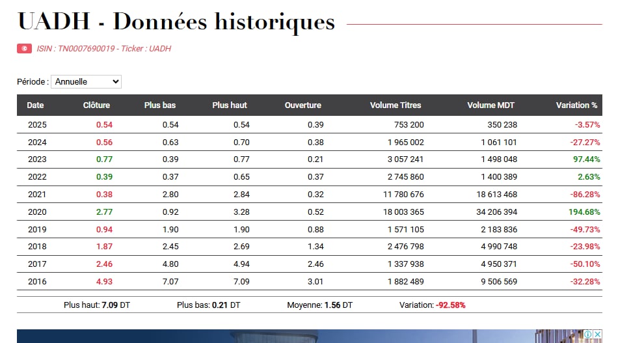Click the Variation % column header
Viewport: 644px width, 343px height.
[576, 105]
